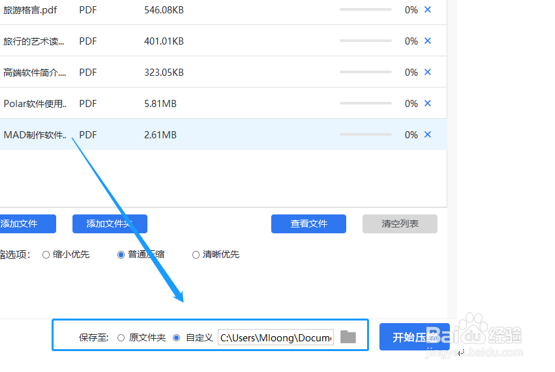Select the 高端软件简介 file row
This screenshot has height=372, width=555.
coord(223,72)
